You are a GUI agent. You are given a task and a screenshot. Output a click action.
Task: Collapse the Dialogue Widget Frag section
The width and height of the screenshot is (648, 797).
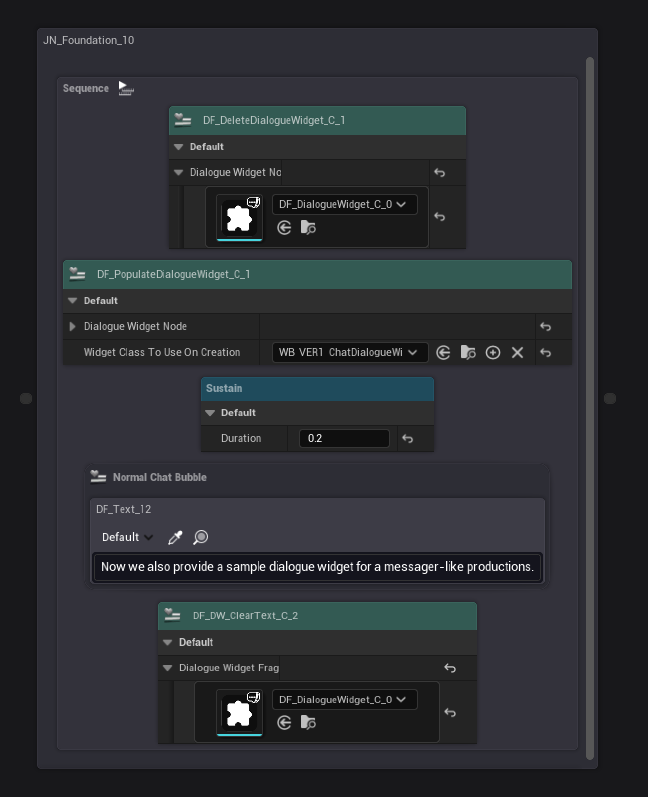point(168,668)
